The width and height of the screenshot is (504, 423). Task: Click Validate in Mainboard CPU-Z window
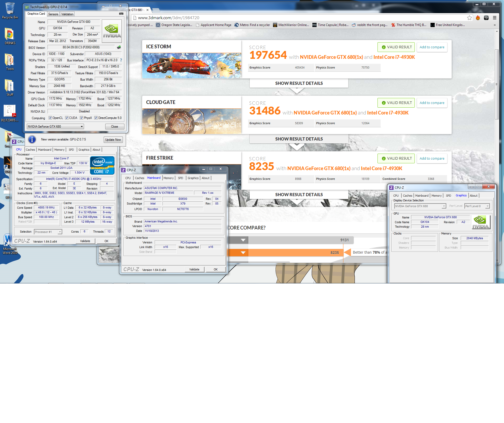tap(194, 269)
